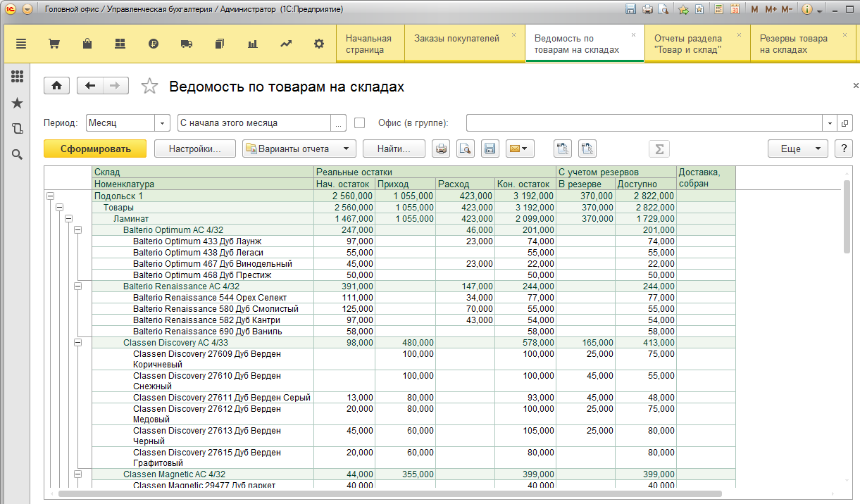Viewport: 860px width, 504px height.
Task: Open the settings gear section icon
Action: tap(319, 44)
